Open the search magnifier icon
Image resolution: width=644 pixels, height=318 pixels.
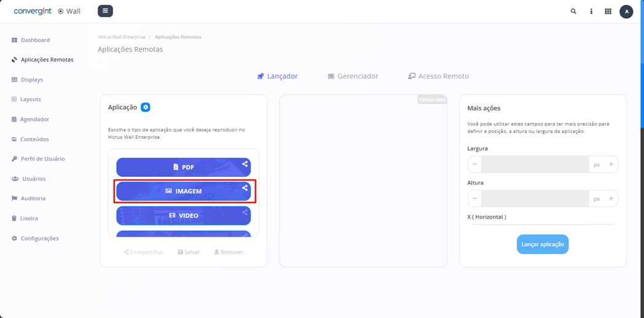tap(573, 11)
